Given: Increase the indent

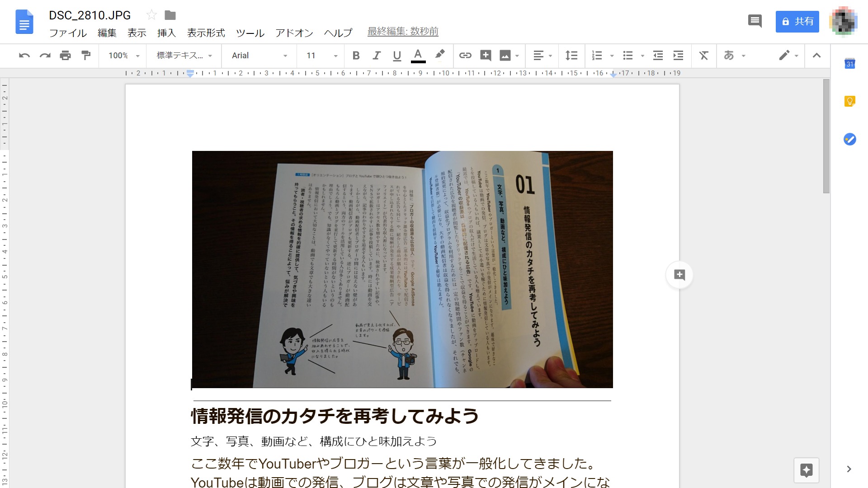Looking at the screenshot, I should pos(678,55).
